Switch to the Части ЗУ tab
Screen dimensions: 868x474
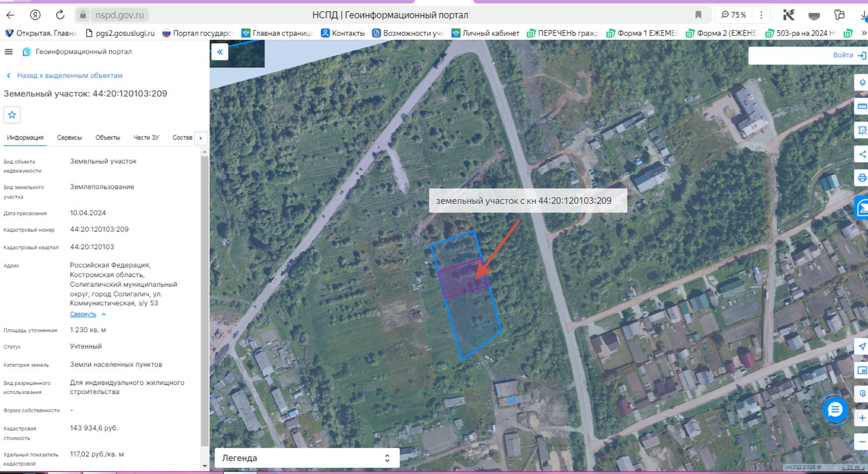coord(146,138)
